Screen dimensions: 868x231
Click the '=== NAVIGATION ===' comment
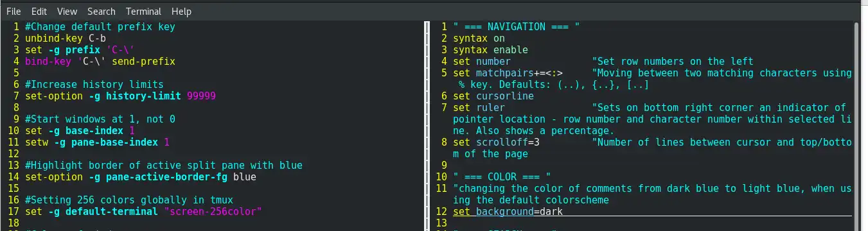[x=517, y=27]
